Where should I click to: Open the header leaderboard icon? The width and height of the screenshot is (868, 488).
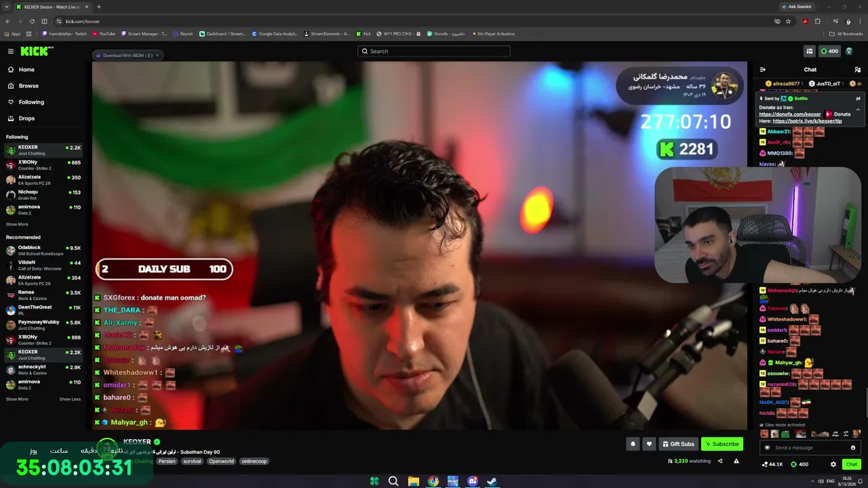[x=810, y=52]
